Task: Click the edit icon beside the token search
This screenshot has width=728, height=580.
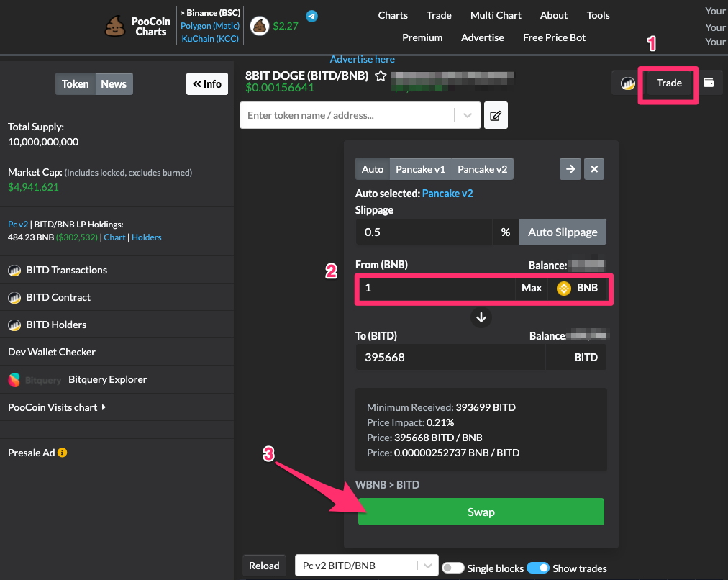Action: point(496,115)
